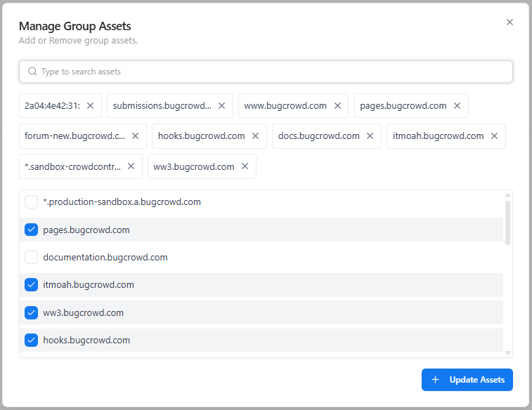The image size is (532, 410).
Task: Check the documentation.bugcrowd.com checkbox
Action: pos(31,258)
